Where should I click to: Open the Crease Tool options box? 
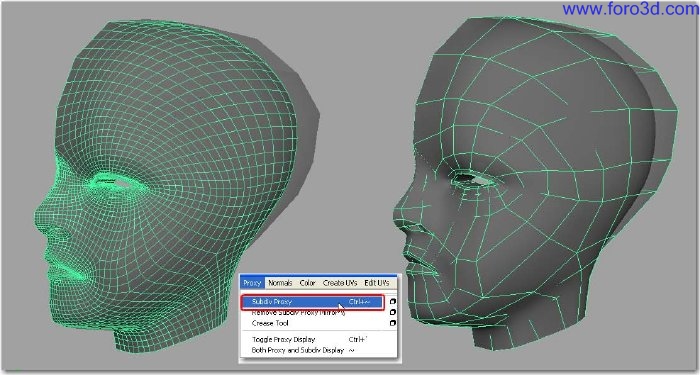click(x=393, y=323)
